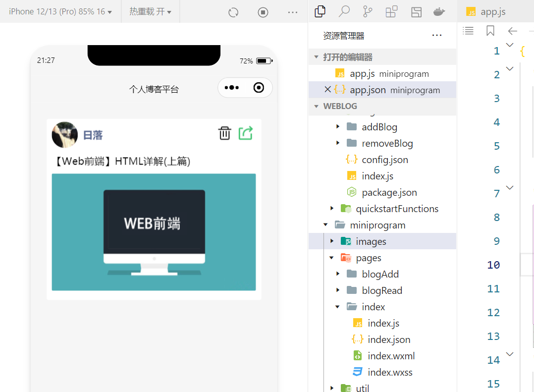
Task: Close app.json in open editors list
Action: pos(327,90)
